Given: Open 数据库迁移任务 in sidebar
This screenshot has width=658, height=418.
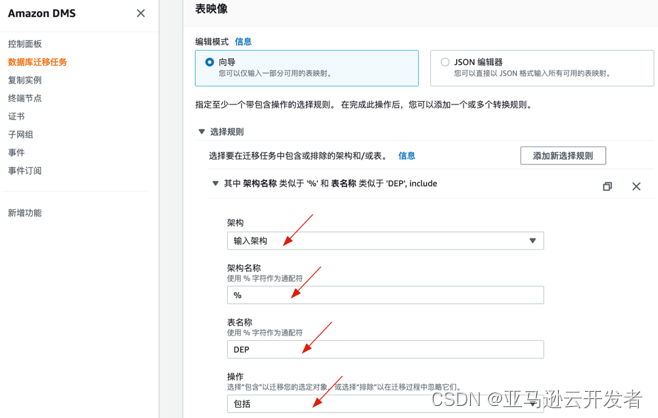Looking at the screenshot, I should pos(38,62).
